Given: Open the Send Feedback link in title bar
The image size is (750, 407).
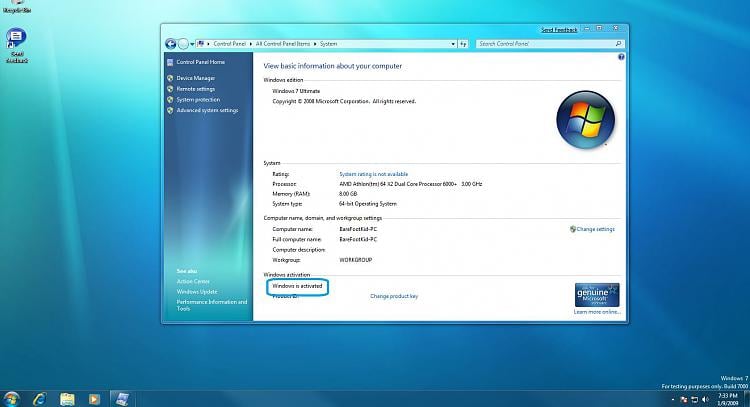Looking at the screenshot, I should coord(559,30).
